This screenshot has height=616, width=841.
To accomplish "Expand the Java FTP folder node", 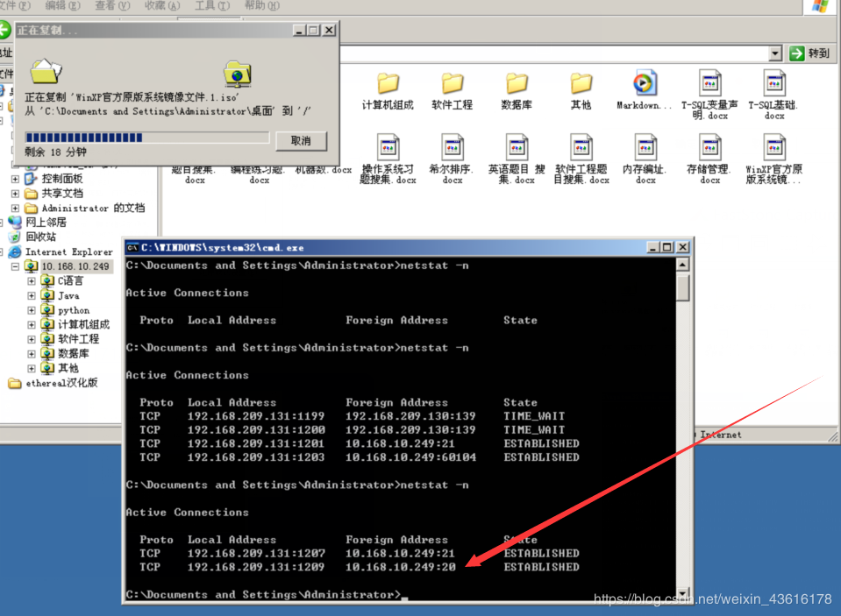I will (x=31, y=295).
